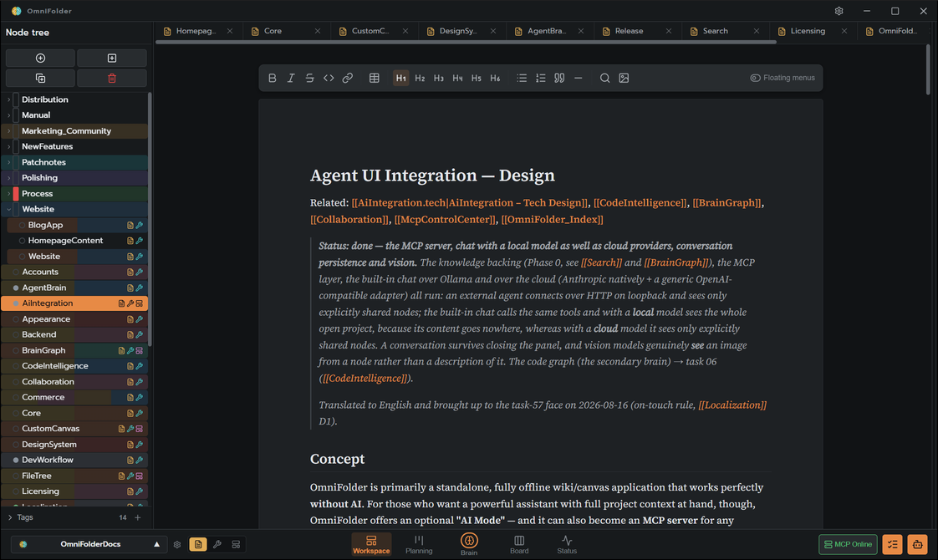Set heading level H2
The image size is (938, 560).
[x=420, y=78]
